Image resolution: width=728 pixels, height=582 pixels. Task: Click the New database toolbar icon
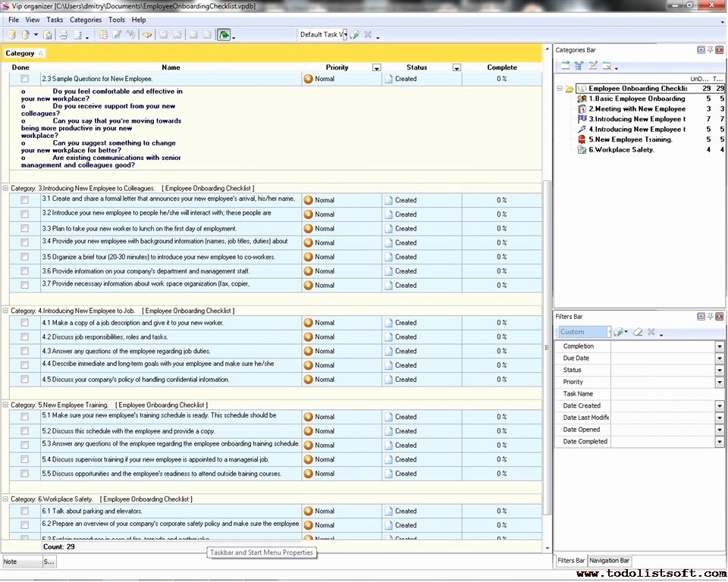pyautogui.click(x=11, y=34)
